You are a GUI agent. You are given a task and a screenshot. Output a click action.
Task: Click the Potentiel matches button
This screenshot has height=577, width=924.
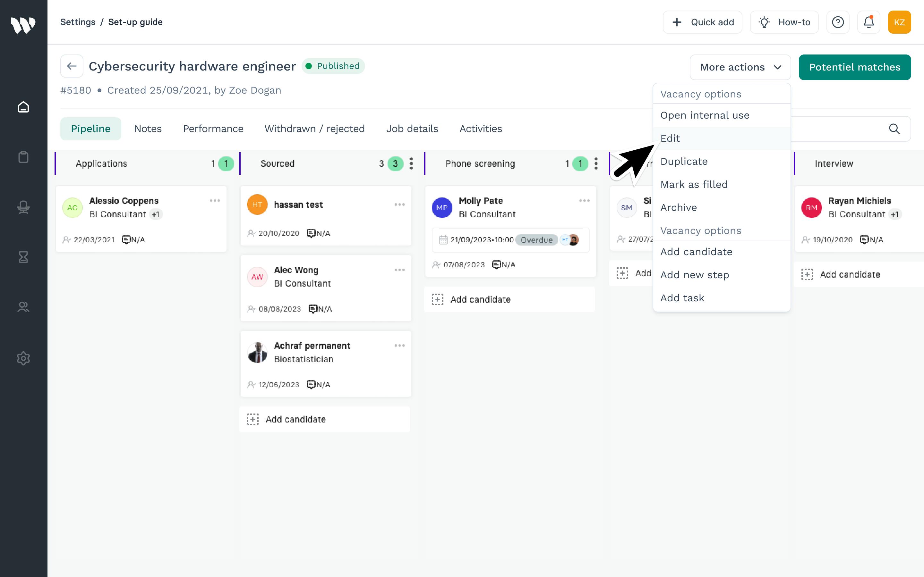click(x=854, y=67)
